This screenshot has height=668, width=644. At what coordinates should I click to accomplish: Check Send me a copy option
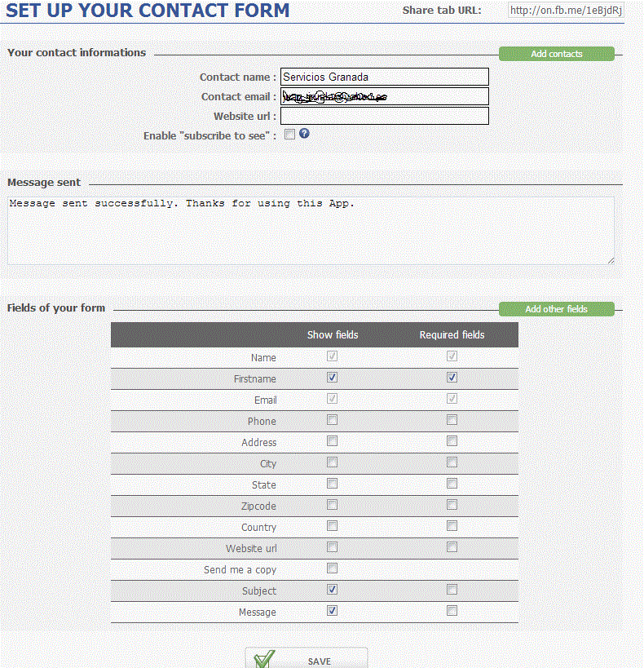coord(332,568)
